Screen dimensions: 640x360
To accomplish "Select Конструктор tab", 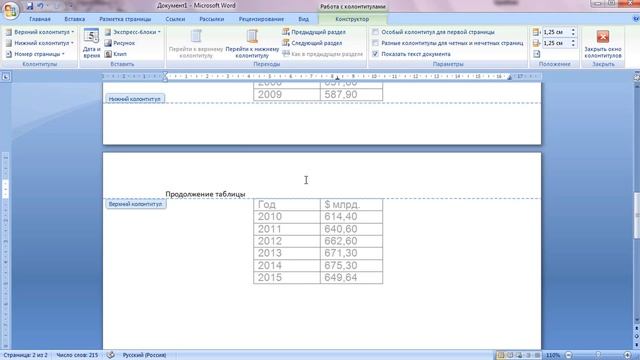I will [352, 19].
